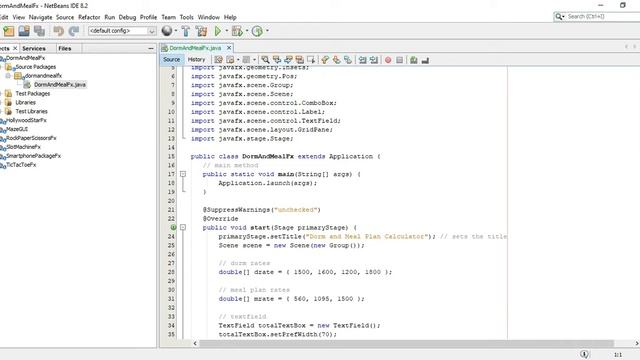Screen dimensions: 640x360
Task: Open the editor Back history dropdown arrow
Action: (x=238, y=60)
